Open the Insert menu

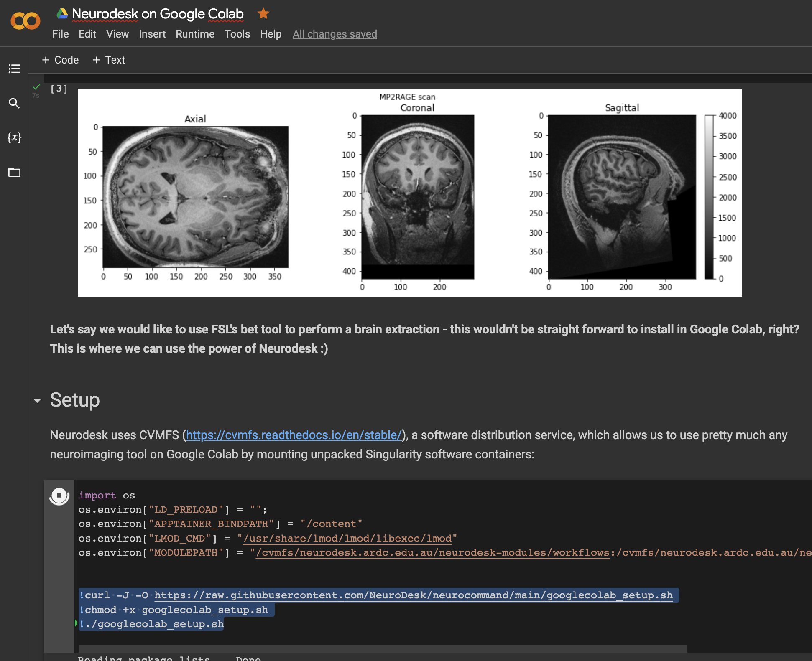coord(152,34)
